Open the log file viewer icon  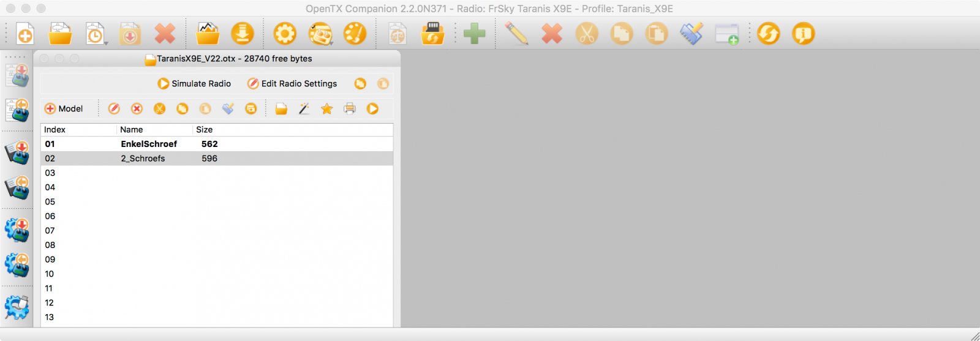coord(208,34)
